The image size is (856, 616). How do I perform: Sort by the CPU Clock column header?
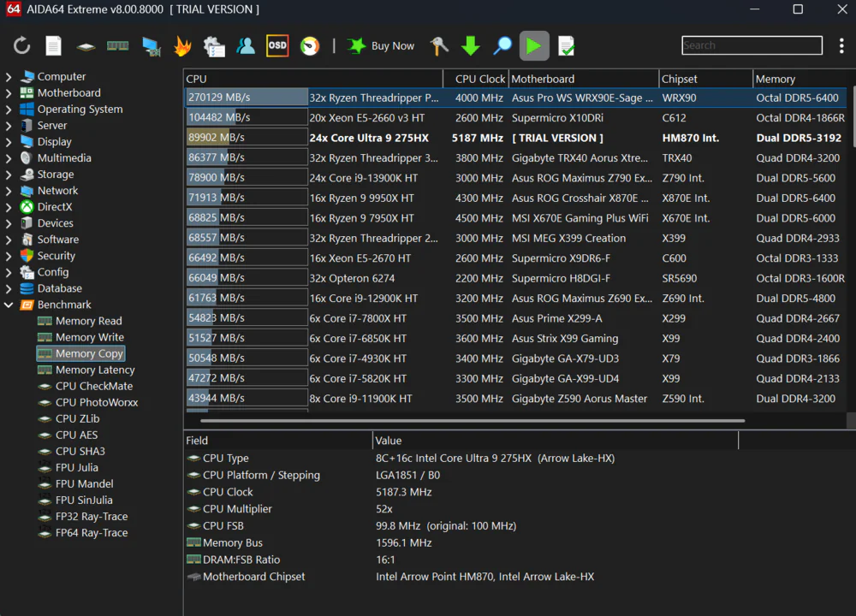(x=479, y=79)
